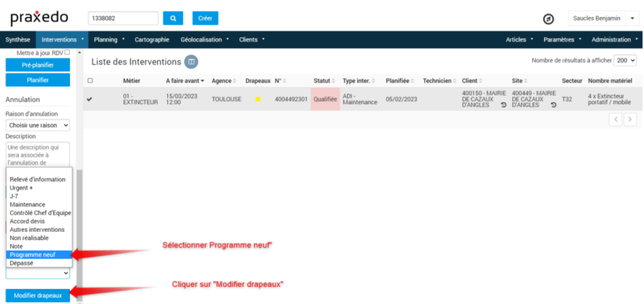Toggle the Mettre à jour RDV checkbox
This screenshot has height=304, width=644.
point(67,53)
